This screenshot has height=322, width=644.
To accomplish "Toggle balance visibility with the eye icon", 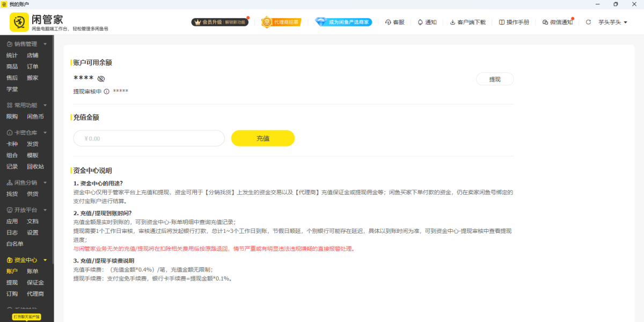I will 101,79.
